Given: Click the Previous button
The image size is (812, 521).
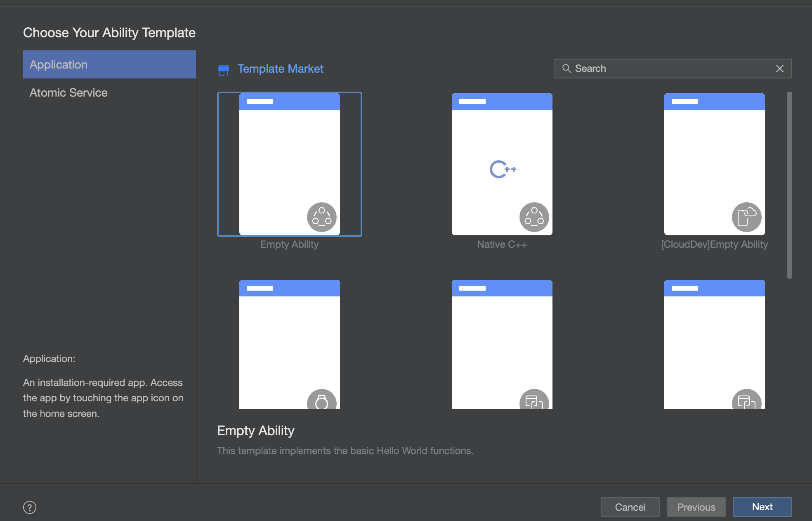Looking at the screenshot, I should pyautogui.click(x=696, y=507).
